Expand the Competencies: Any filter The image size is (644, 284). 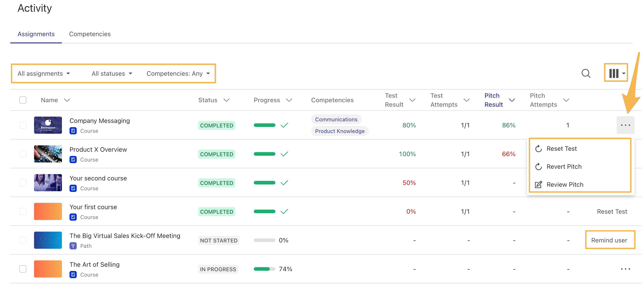(x=178, y=74)
